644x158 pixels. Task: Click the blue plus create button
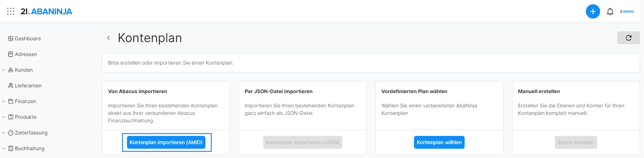(593, 11)
